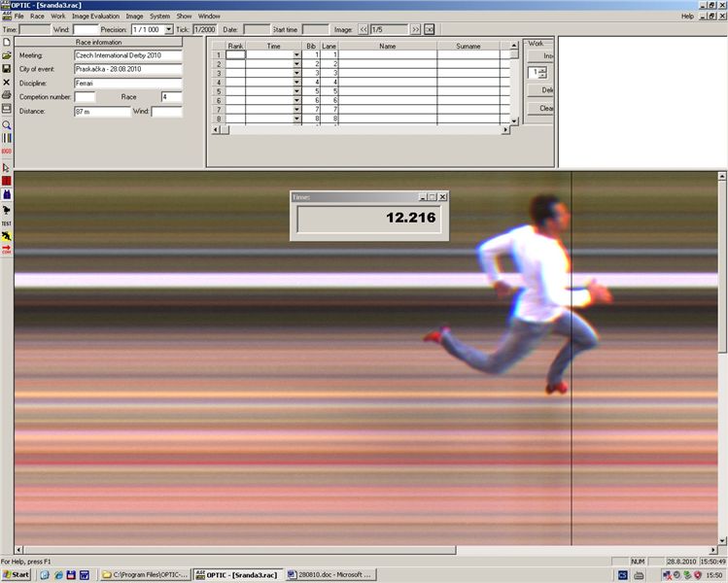Open the Show menu
Image resolution: width=728 pixels, height=583 pixels.
(x=184, y=16)
